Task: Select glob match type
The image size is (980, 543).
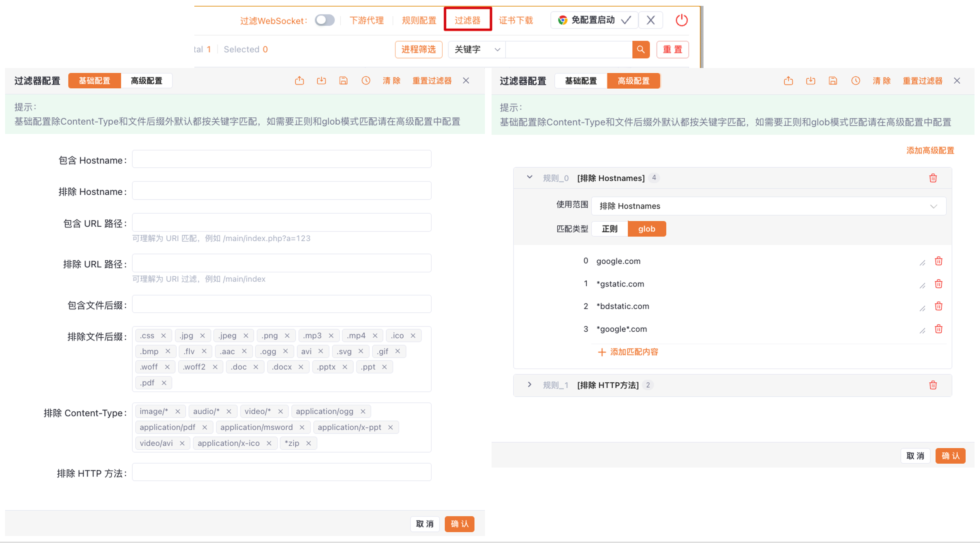Action: 647,229
